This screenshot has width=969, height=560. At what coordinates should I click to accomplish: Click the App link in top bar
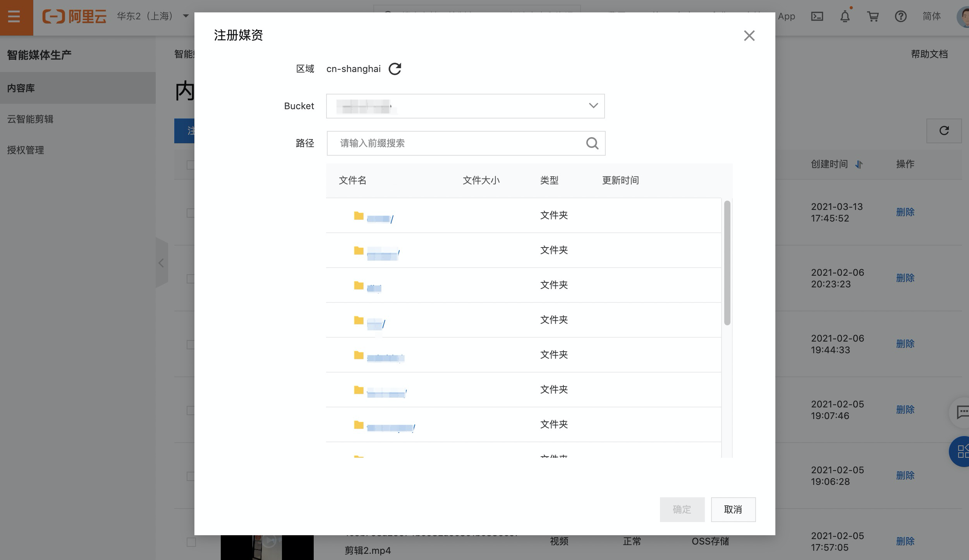point(786,16)
